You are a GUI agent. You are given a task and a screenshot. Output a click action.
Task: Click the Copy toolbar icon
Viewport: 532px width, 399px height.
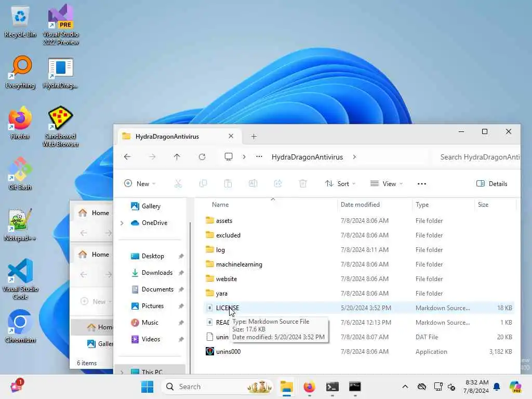tap(203, 183)
